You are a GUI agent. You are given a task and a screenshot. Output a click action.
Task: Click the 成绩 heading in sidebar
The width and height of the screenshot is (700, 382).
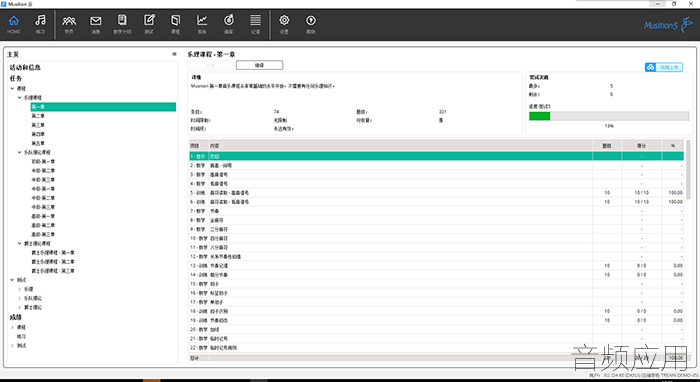point(16,317)
